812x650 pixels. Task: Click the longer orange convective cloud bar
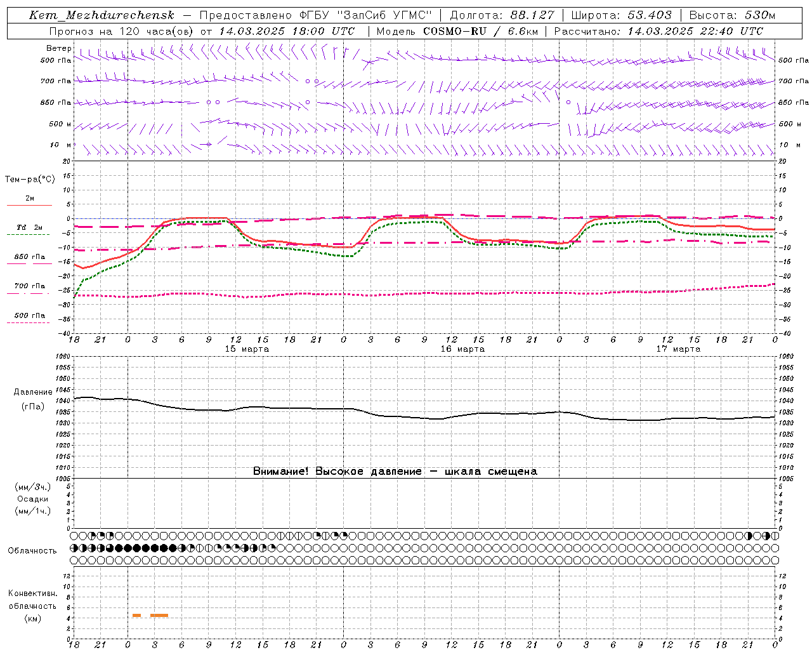[x=159, y=615]
